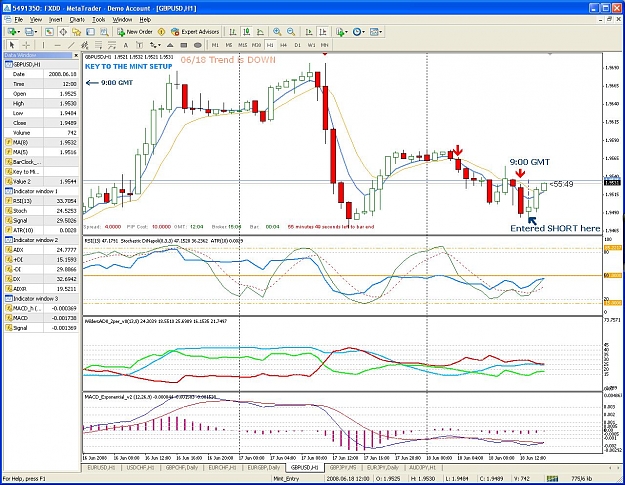The width and height of the screenshot is (625, 485).
Task: Switch chart to Line Chart type
Action: coord(260,32)
